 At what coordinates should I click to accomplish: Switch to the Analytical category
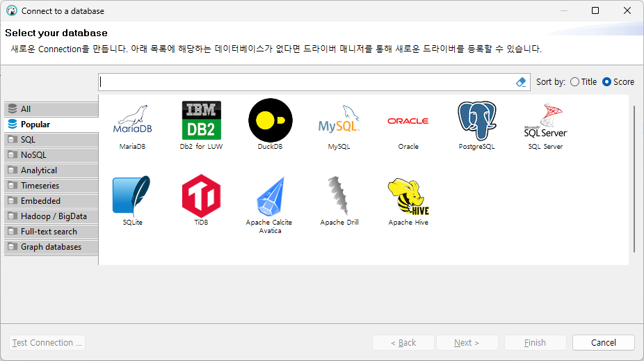point(51,170)
